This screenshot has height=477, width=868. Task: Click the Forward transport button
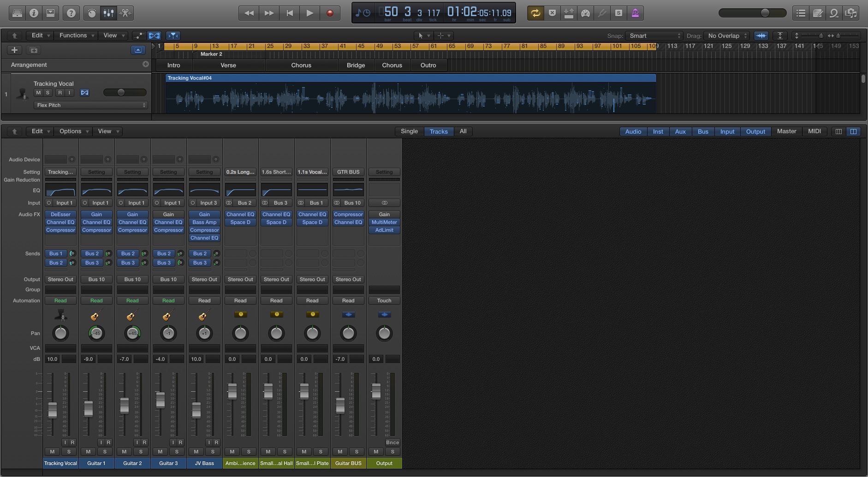coord(269,13)
